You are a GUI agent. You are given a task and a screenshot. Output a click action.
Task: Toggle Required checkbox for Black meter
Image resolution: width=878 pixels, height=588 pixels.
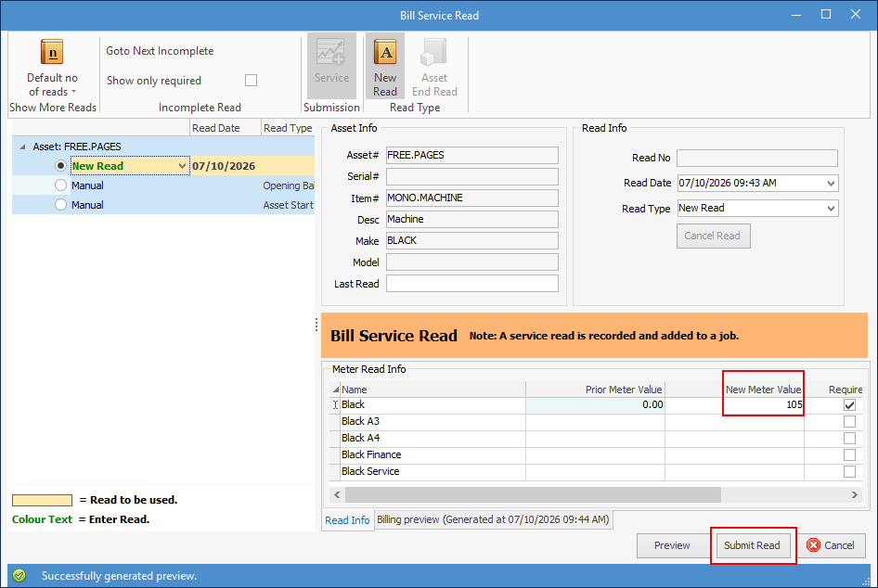[x=849, y=405]
